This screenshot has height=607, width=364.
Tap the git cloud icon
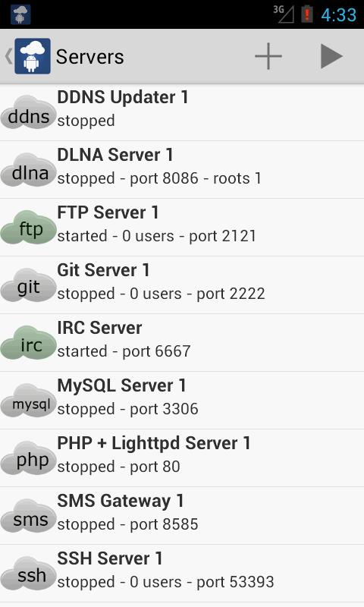pos(29,285)
